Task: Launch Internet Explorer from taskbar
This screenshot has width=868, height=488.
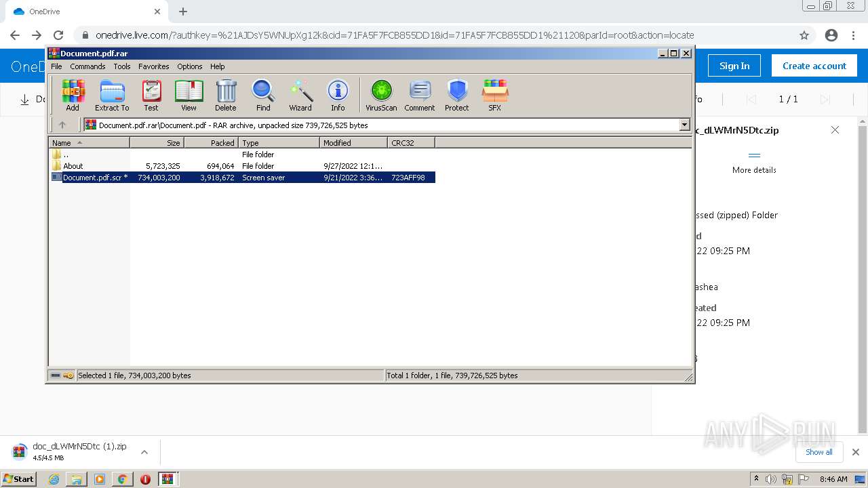Action: (x=54, y=479)
